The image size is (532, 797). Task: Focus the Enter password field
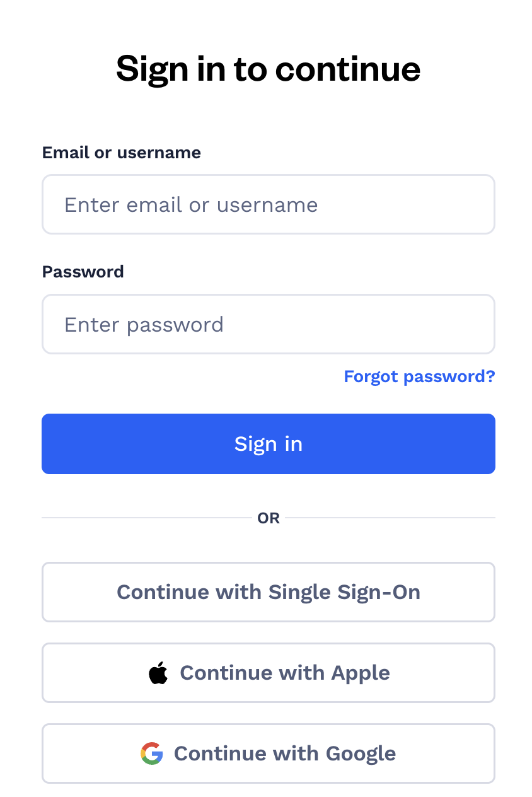(x=269, y=324)
